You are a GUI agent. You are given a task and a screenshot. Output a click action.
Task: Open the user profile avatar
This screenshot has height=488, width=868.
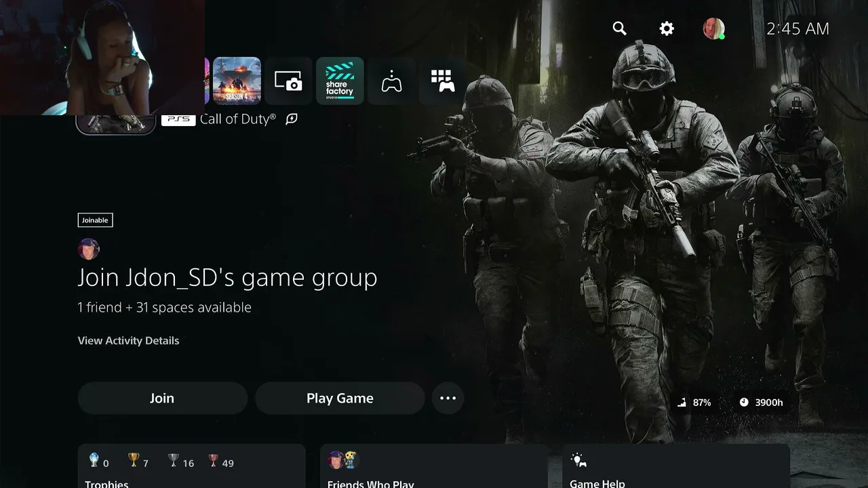713,28
